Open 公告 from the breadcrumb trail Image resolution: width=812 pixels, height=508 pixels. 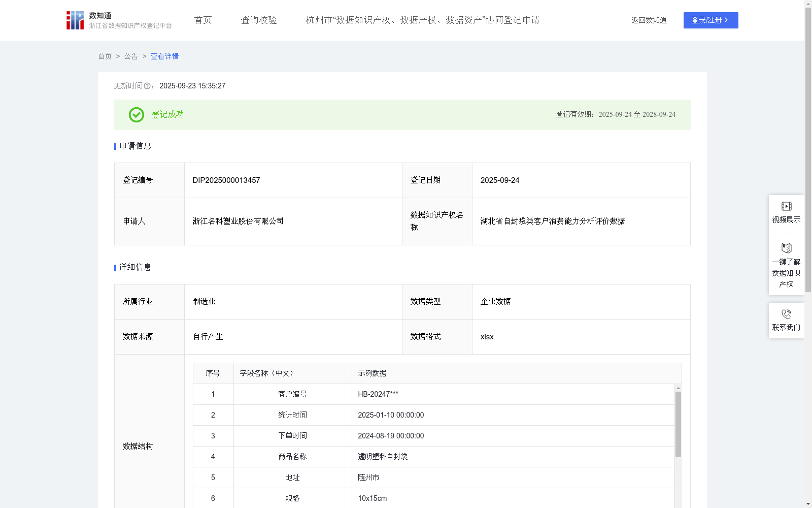(131, 56)
